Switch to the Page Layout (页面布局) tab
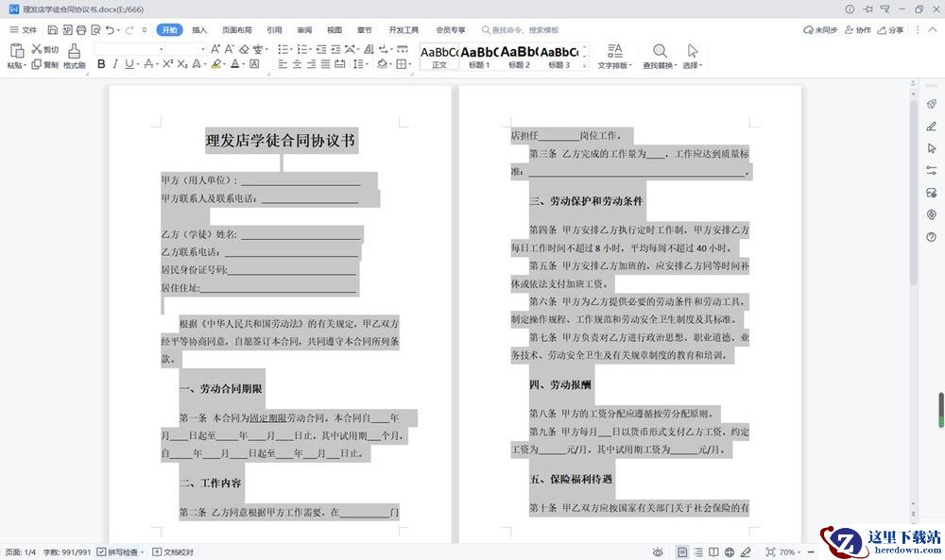Screen dimensions: 945x560 click(x=236, y=30)
